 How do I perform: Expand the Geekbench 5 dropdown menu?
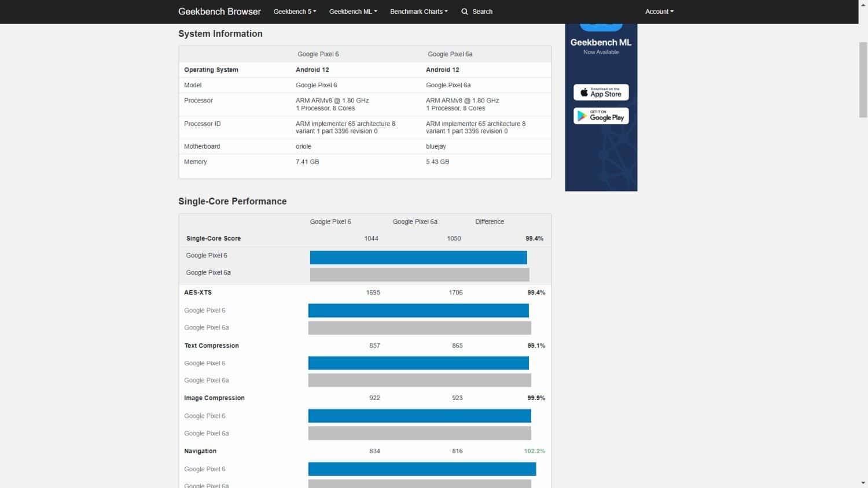(295, 12)
